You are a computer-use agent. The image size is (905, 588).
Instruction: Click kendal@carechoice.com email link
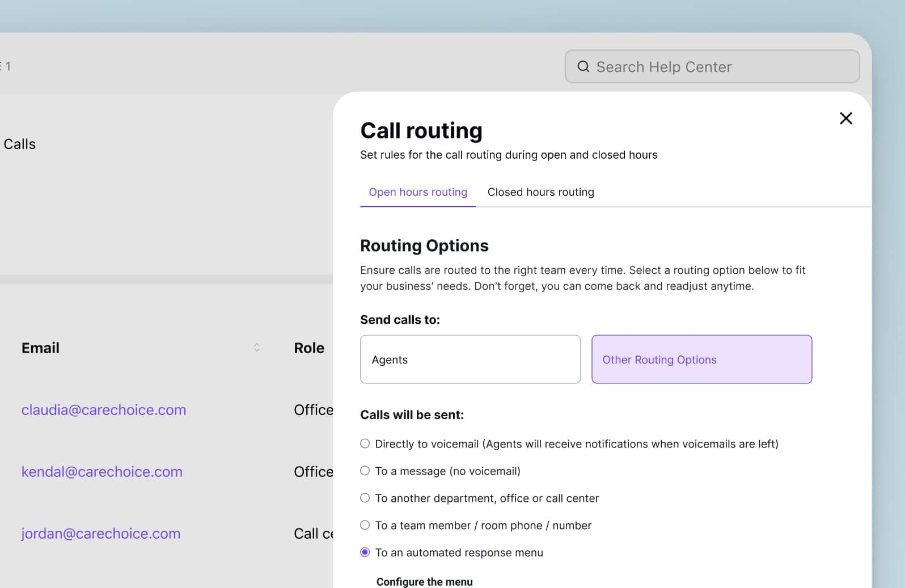(x=102, y=472)
